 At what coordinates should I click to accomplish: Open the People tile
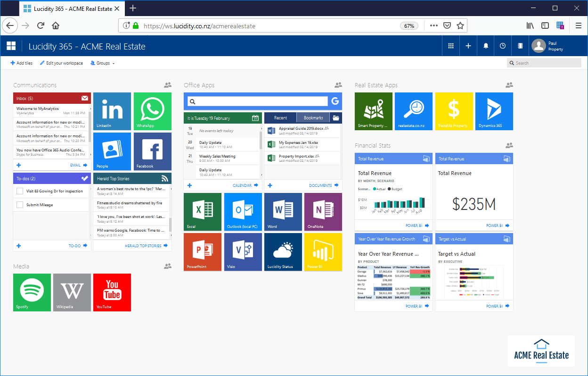(x=112, y=151)
